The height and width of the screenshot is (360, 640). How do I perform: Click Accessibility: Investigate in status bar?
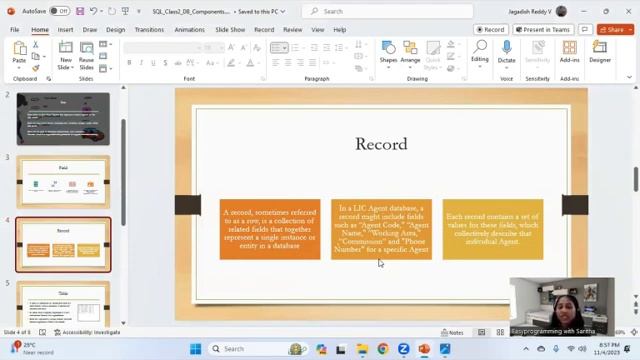[87, 332]
